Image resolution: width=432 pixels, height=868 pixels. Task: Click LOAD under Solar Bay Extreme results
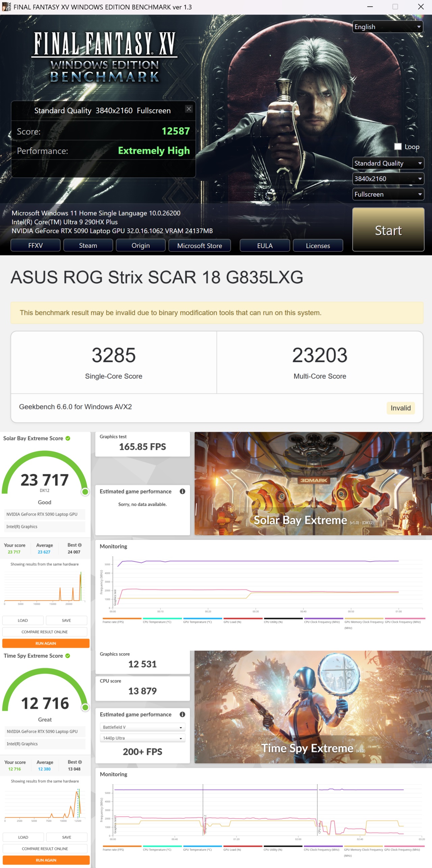coord(23,620)
